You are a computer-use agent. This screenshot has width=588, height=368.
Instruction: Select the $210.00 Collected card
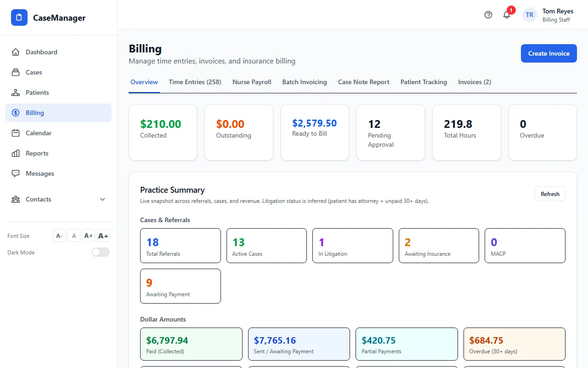[x=163, y=132]
